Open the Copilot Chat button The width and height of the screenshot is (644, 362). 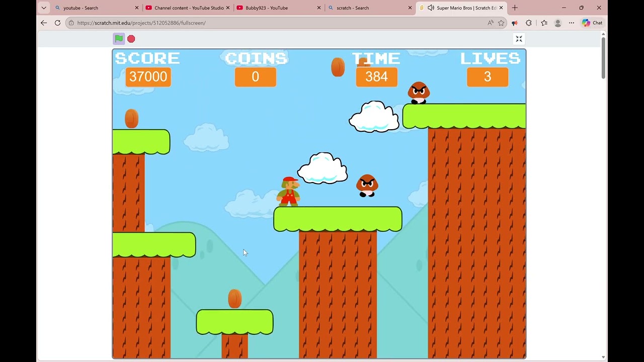click(592, 23)
